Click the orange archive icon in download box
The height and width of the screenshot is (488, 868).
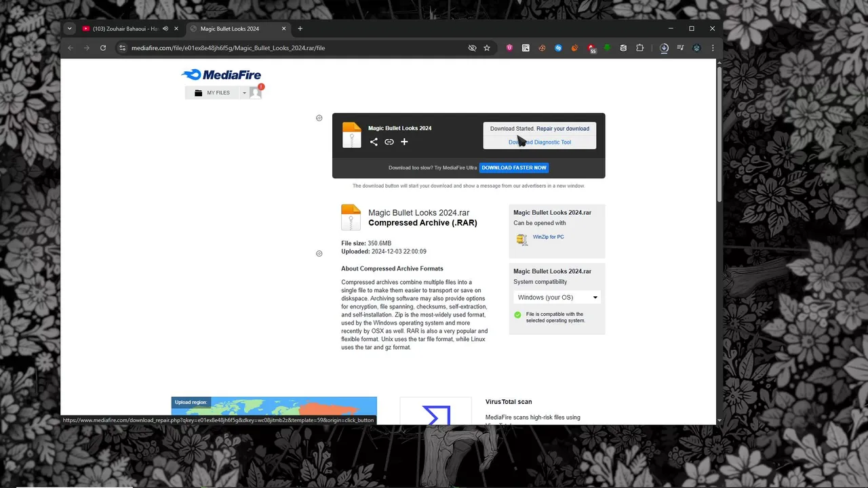click(x=352, y=135)
